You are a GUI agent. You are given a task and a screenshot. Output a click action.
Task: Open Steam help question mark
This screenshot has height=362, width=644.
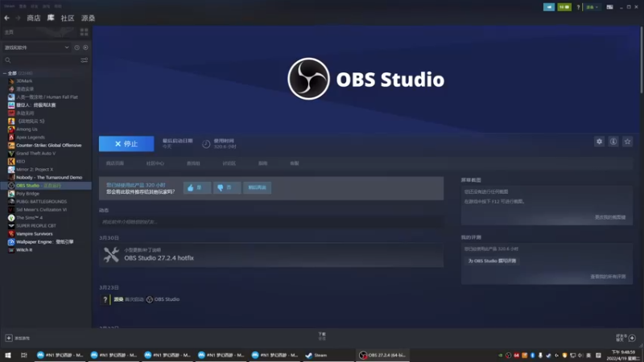[578, 7]
